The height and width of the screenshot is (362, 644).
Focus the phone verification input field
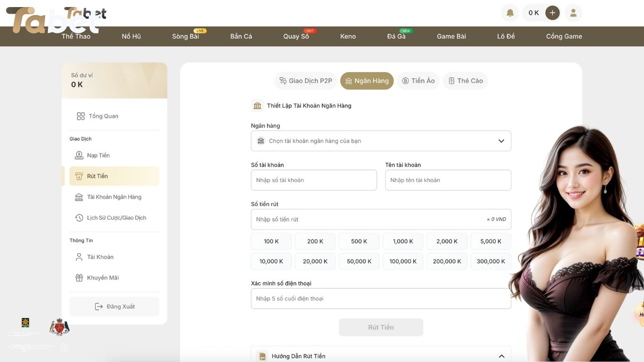pyautogui.click(x=380, y=298)
